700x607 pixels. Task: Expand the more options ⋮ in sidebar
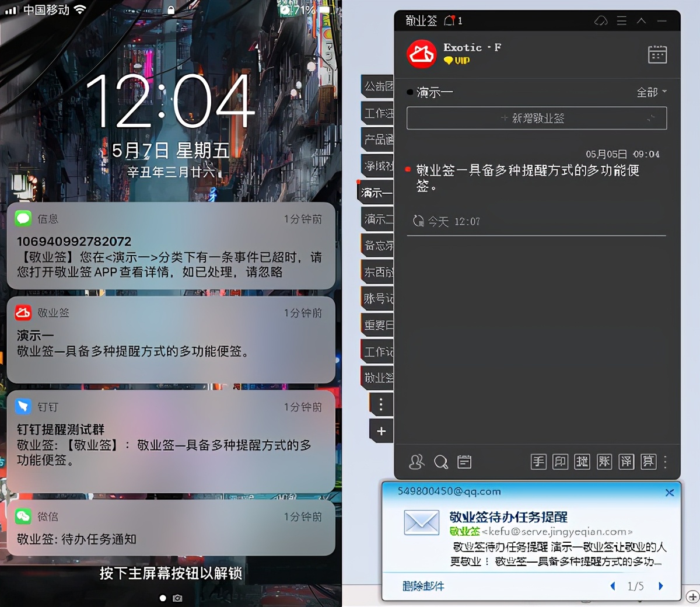[381, 404]
